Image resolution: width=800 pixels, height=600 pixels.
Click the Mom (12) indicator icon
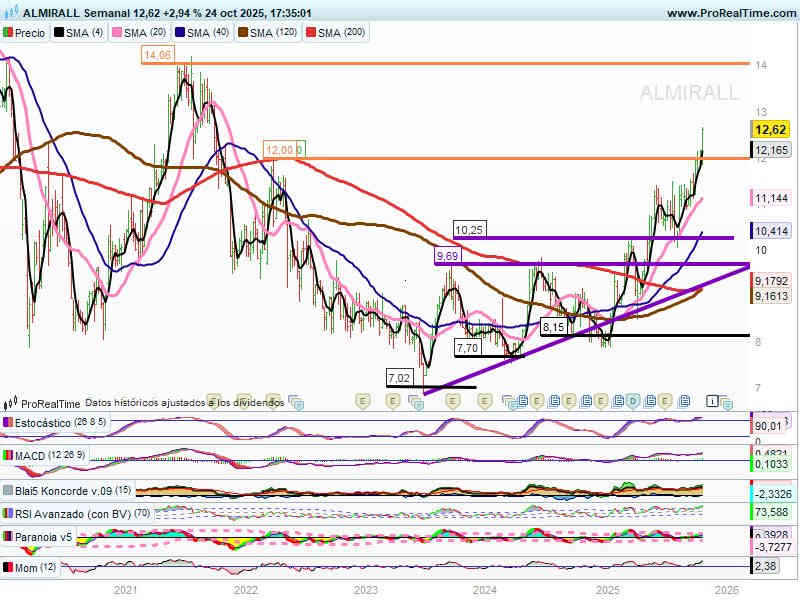pyautogui.click(x=7, y=567)
